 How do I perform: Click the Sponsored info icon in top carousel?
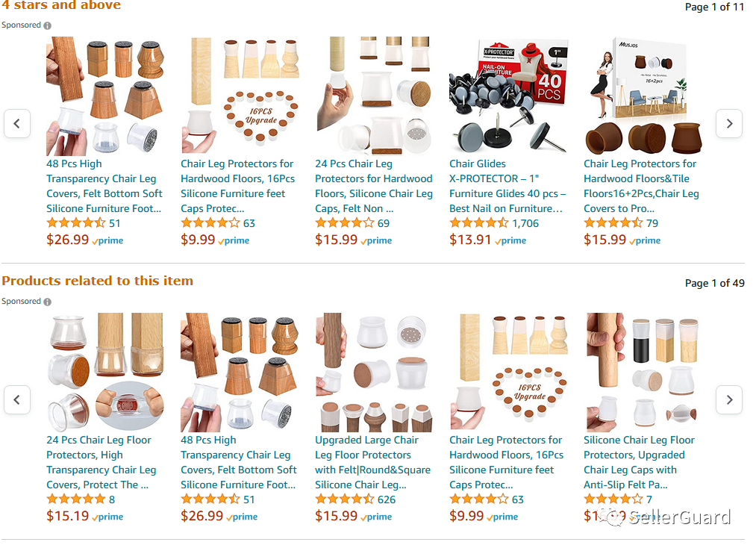47,25
